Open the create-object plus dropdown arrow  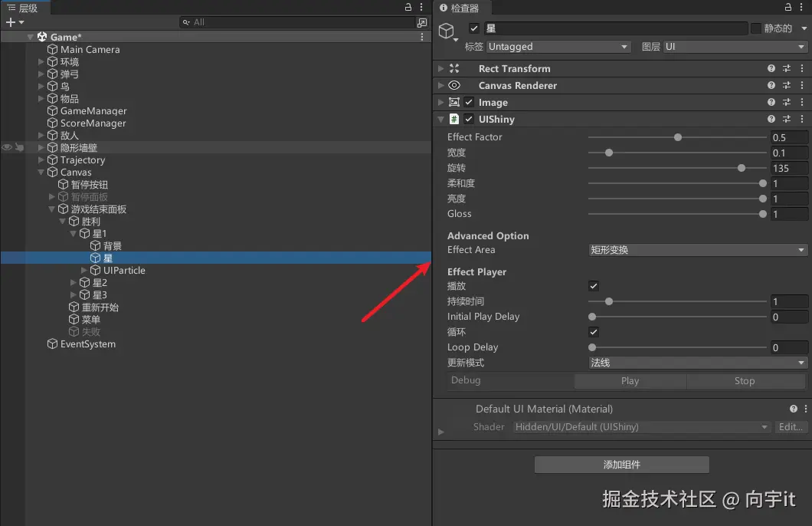click(x=21, y=22)
